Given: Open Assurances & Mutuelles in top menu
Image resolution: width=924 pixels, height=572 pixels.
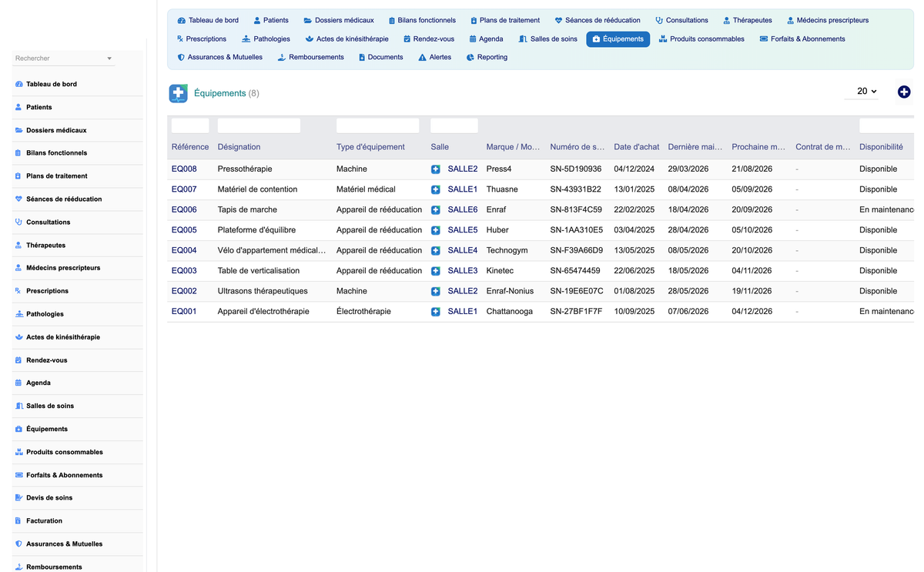Looking at the screenshot, I should 219,57.
